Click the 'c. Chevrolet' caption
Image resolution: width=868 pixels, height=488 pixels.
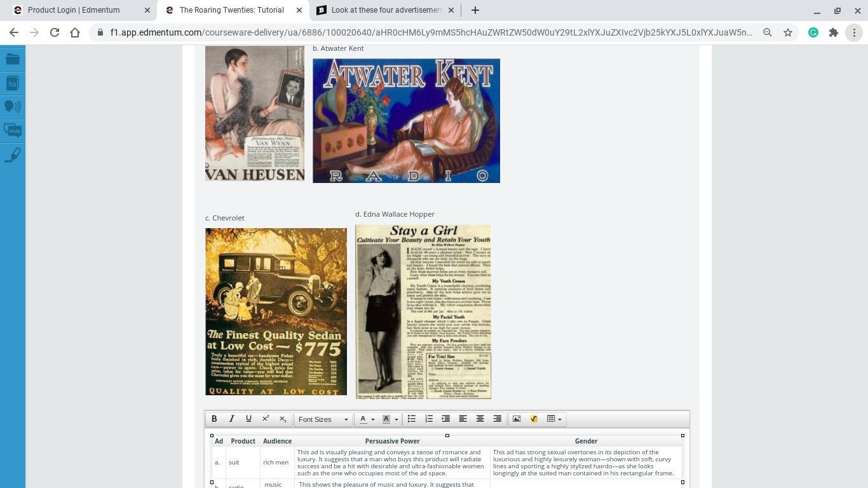[x=225, y=218]
